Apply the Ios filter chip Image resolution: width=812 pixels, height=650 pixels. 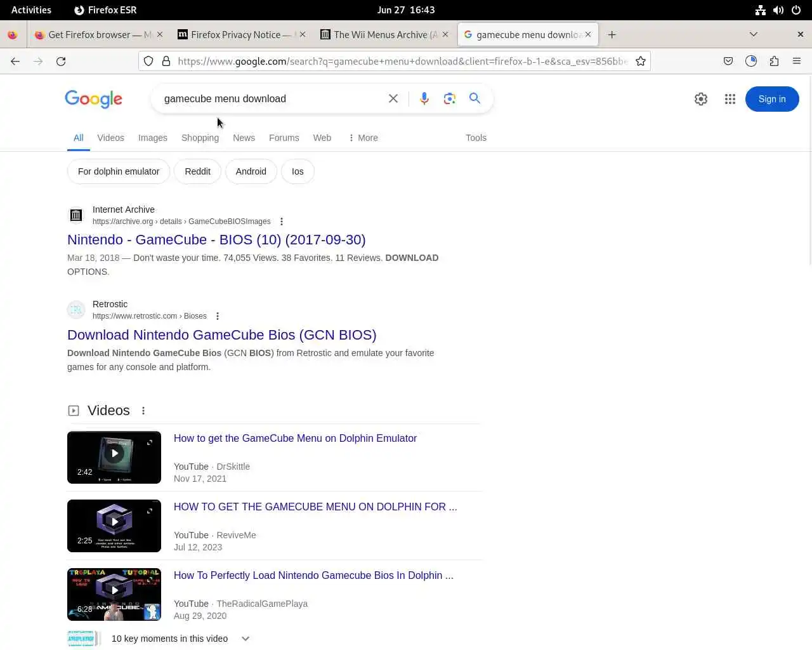tap(298, 171)
